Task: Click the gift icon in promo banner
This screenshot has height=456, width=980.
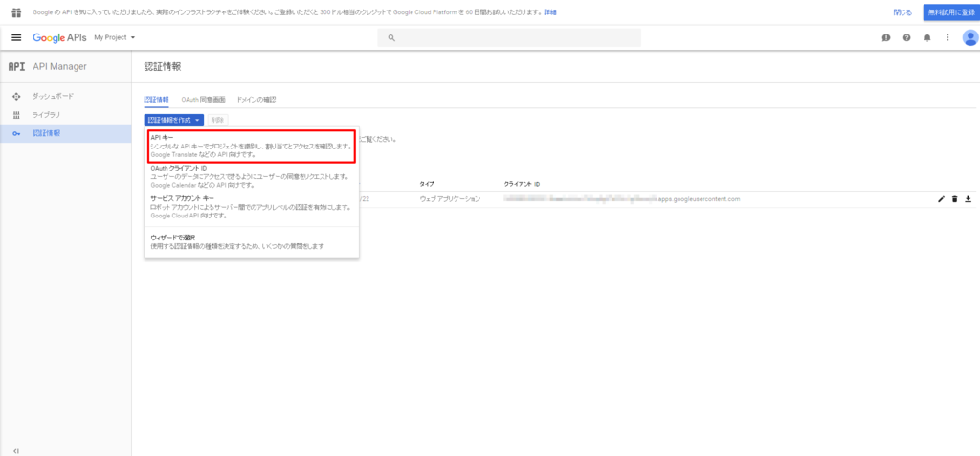Action: point(17,11)
